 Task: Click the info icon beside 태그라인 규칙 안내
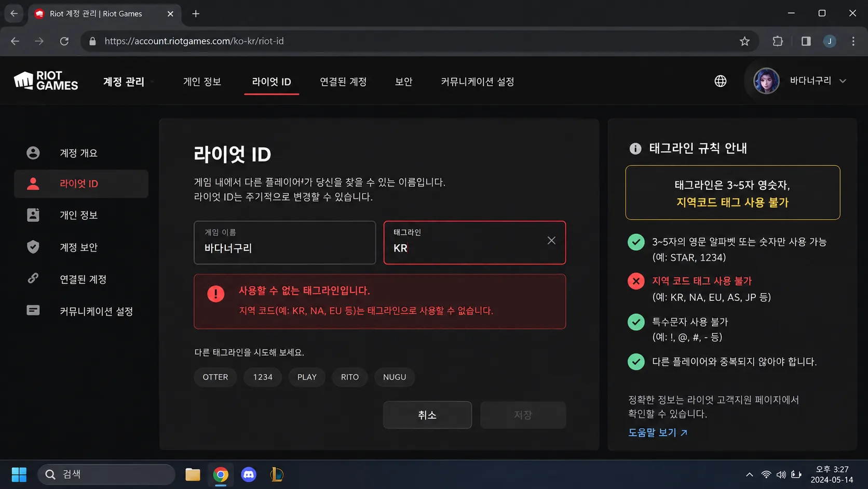point(635,148)
